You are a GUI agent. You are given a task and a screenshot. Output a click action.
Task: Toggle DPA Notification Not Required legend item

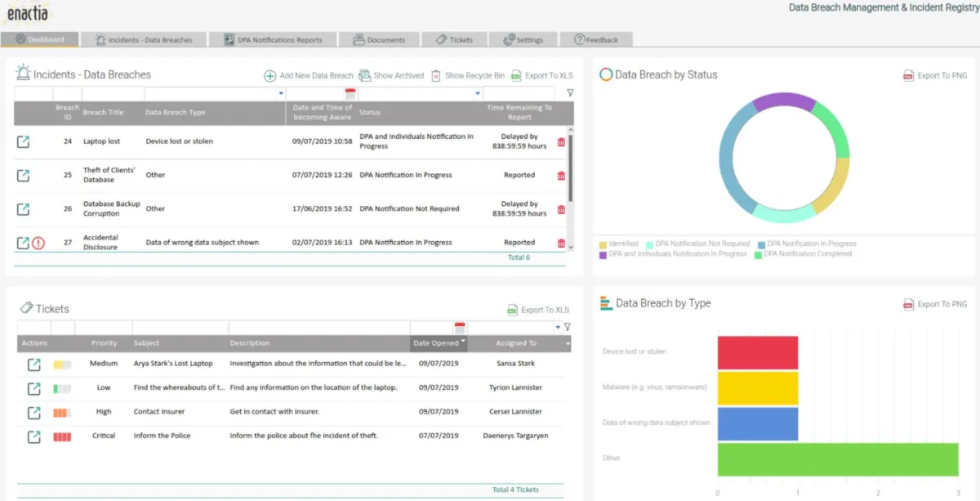pyautogui.click(x=697, y=244)
